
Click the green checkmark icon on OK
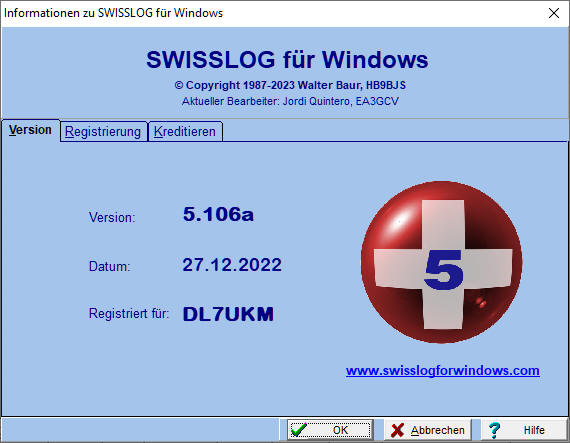pyautogui.click(x=299, y=430)
